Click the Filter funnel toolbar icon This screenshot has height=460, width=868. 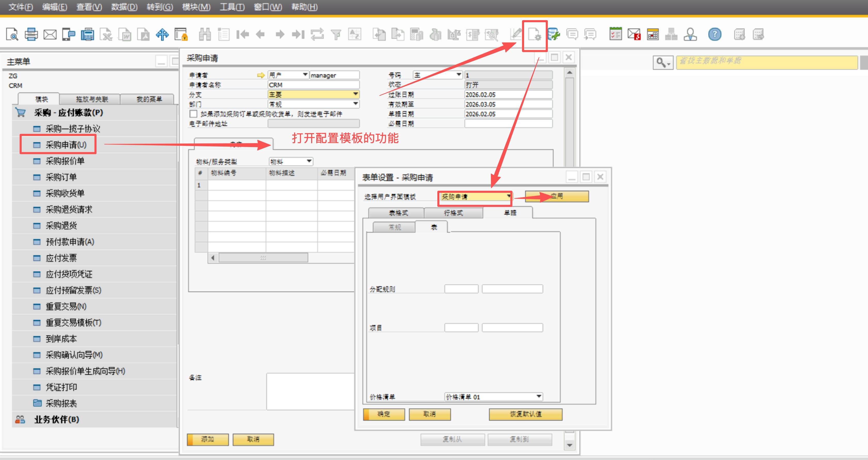(336, 34)
